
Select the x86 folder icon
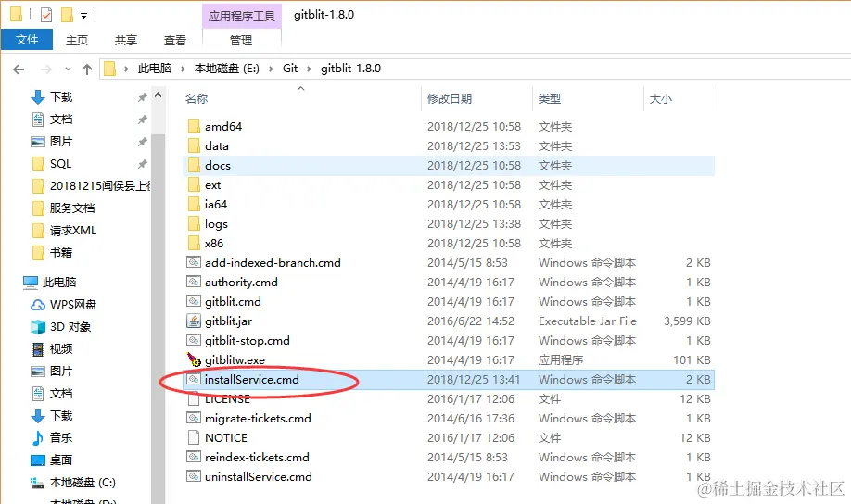click(x=194, y=244)
